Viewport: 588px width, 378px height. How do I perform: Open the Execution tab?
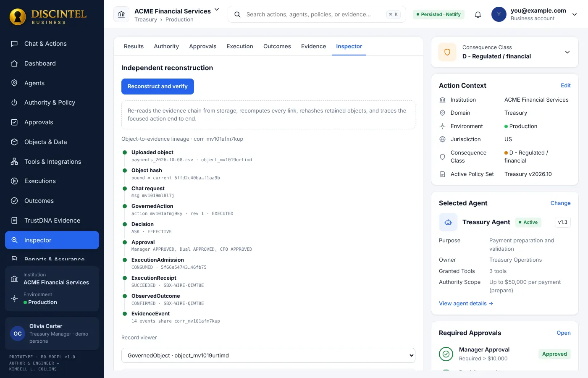(240, 46)
